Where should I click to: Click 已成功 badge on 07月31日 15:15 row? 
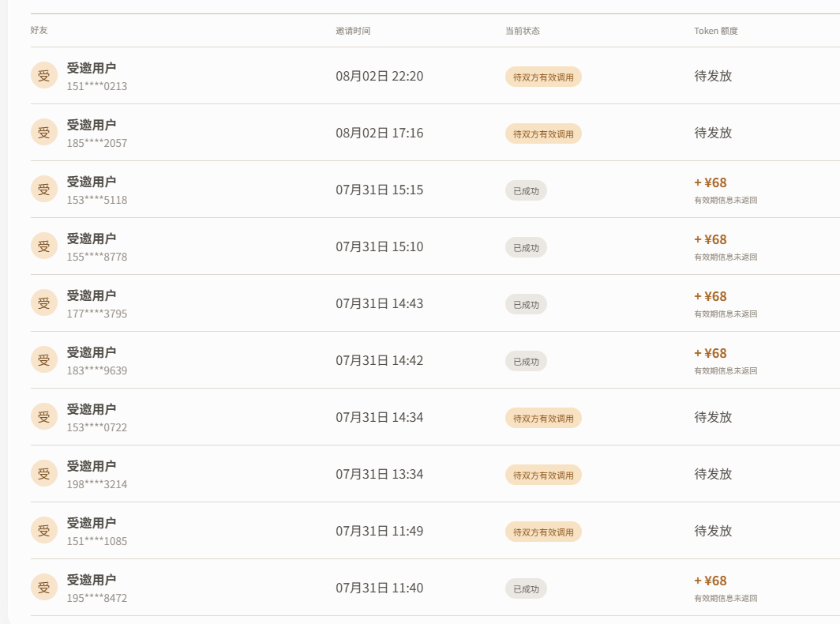pyautogui.click(x=526, y=191)
